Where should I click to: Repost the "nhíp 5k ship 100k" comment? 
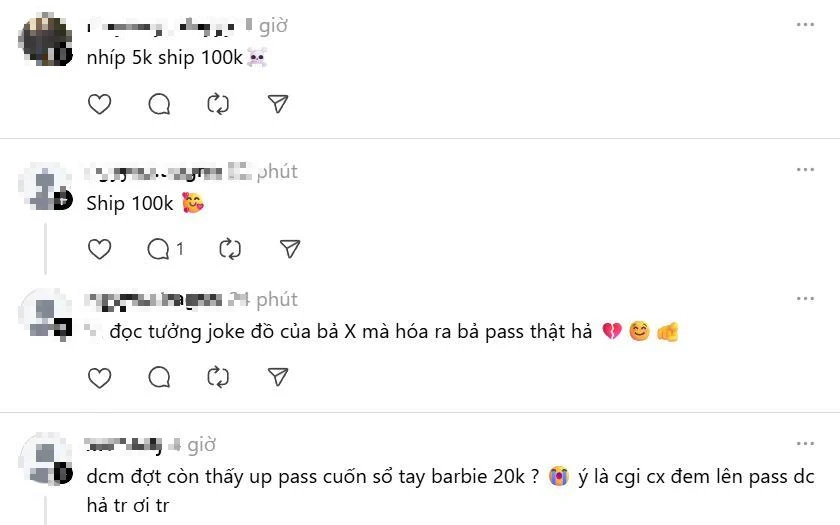pyautogui.click(x=218, y=104)
